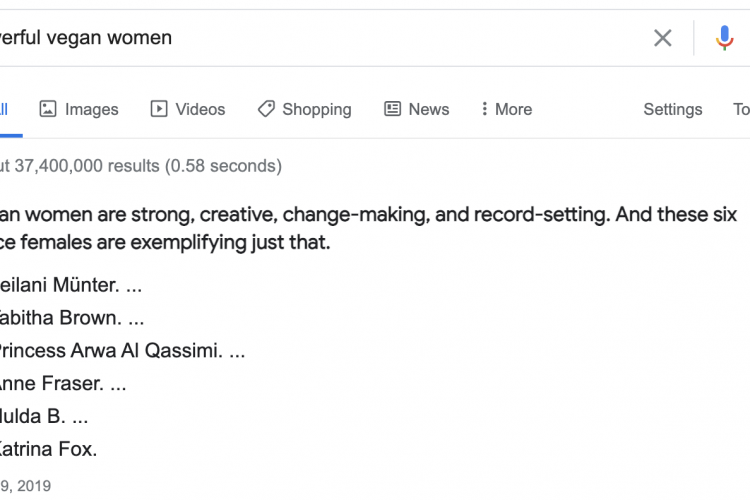Start voice search via microphone icon

(x=724, y=38)
